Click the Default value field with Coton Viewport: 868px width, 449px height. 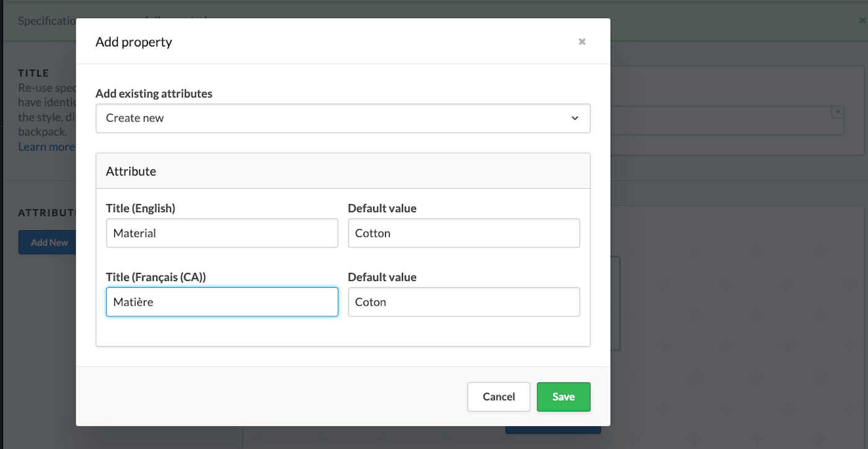464,302
